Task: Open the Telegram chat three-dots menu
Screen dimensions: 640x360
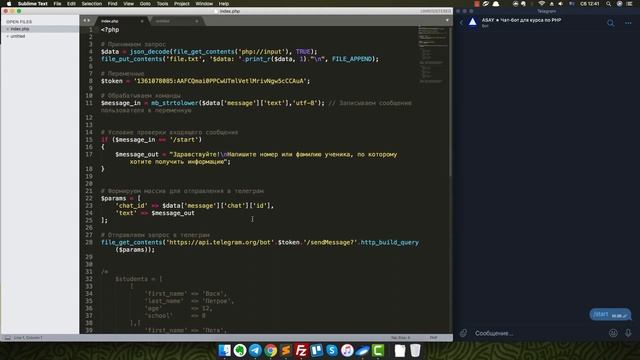Action: click(x=628, y=23)
